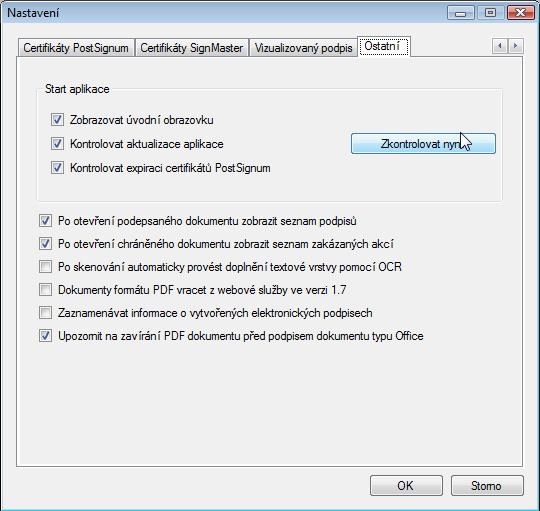Click the Zkontrolovat nyní button
This screenshot has width=540, height=511.
423,144
